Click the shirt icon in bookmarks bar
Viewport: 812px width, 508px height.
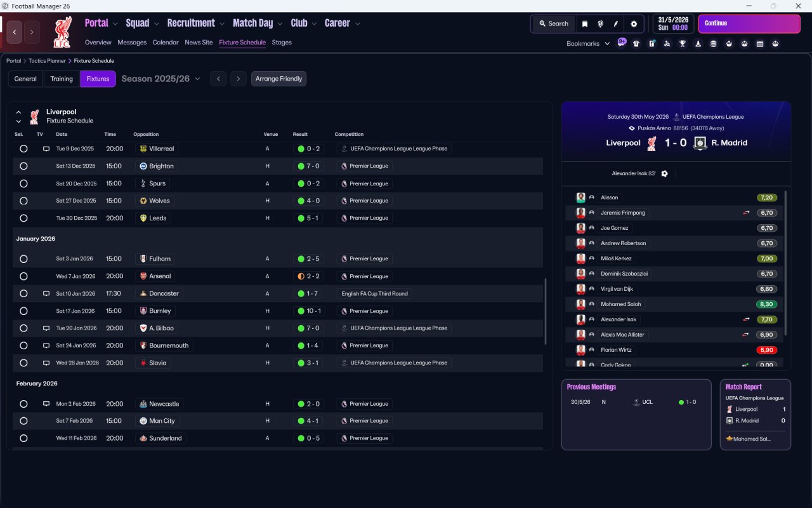click(636, 44)
